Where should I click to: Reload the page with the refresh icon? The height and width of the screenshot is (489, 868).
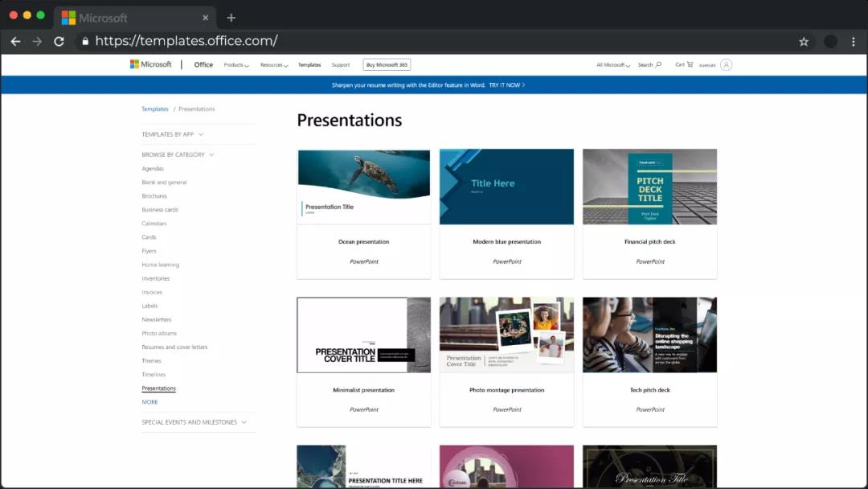point(59,41)
